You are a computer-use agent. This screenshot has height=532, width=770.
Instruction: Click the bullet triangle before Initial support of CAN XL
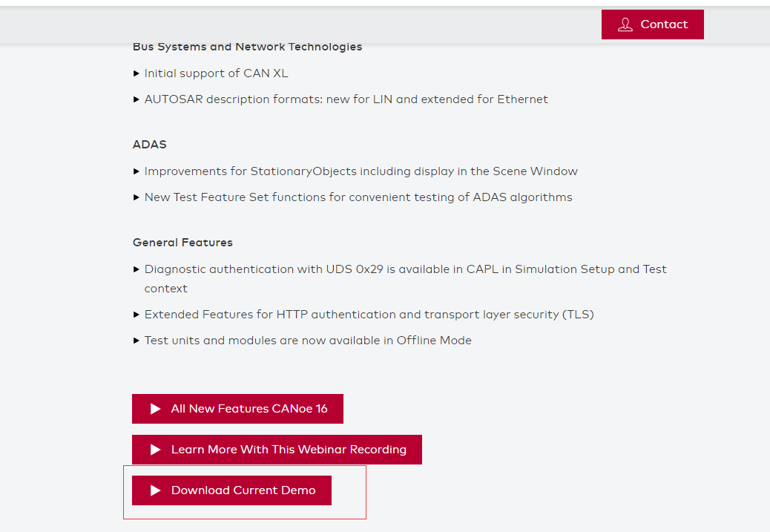(x=136, y=73)
